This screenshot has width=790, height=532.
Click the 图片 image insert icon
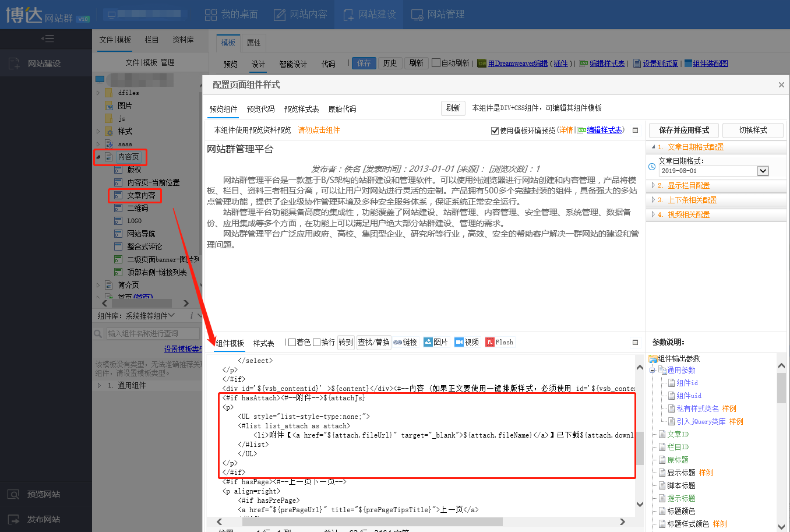[x=428, y=342]
